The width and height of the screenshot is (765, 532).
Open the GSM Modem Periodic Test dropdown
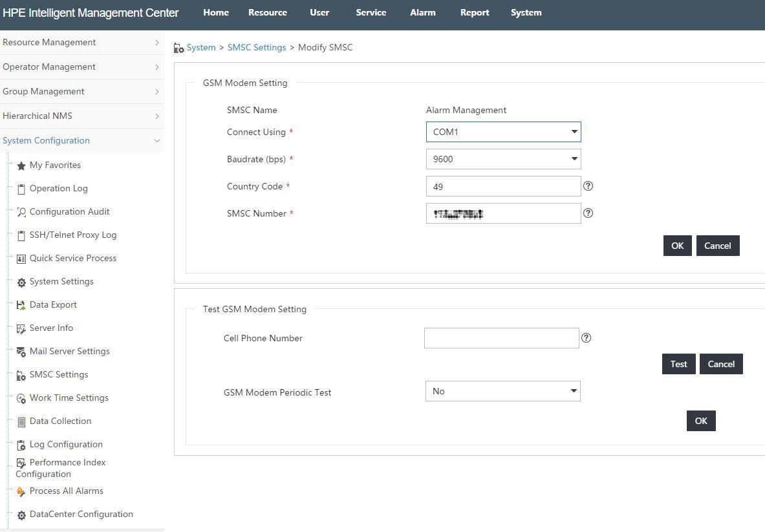[x=503, y=391]
